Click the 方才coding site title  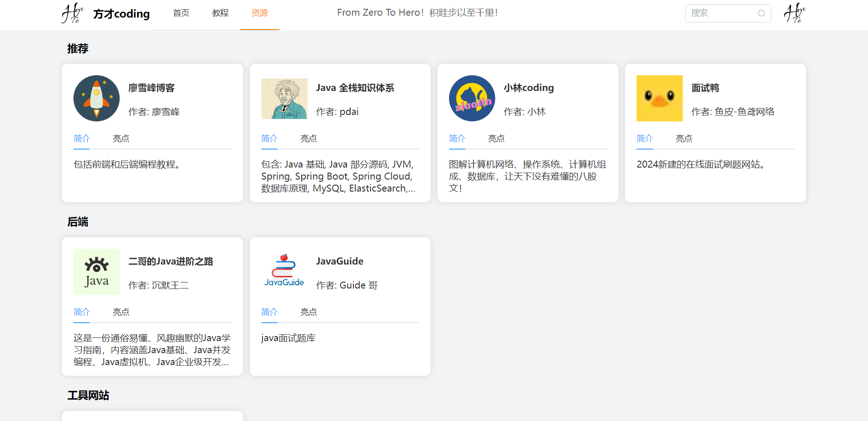tap(121, 14)
